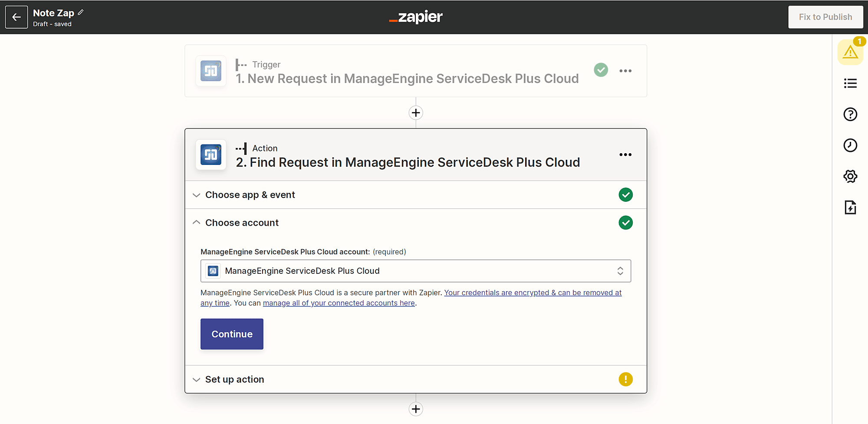
Task: Expand the Choose app & event section
Action: (x=250, y=195)
